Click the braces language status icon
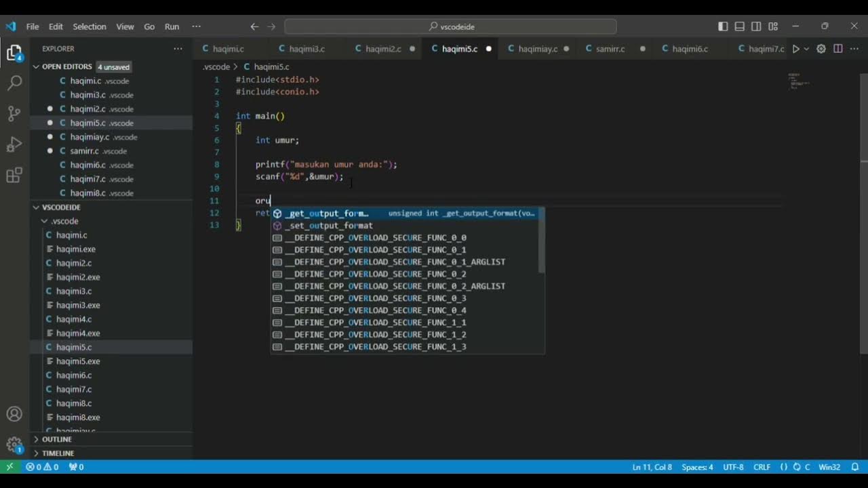The height and width of the screenshot is (488, 868). [784, 467]
